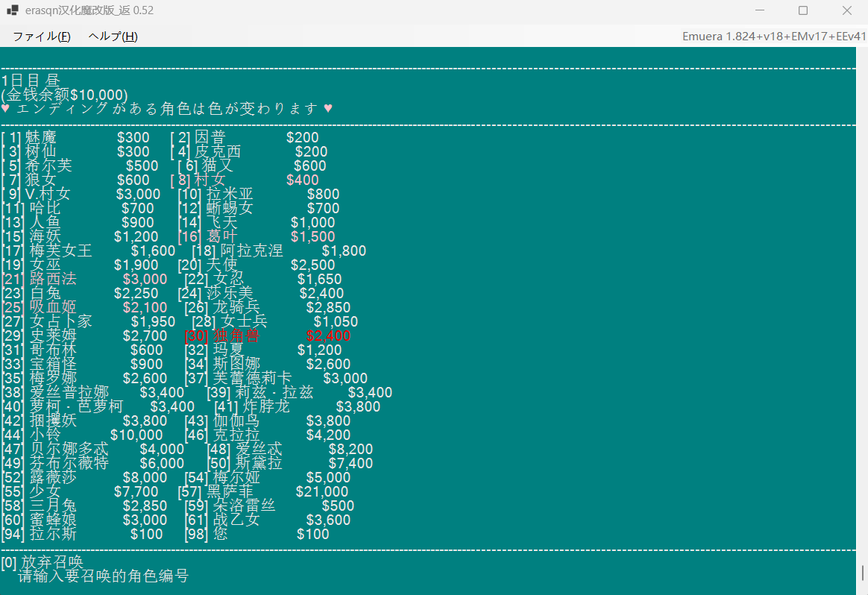868x595 pixels.
Task: Maximize the erasqn window
Action: tap(803, 10)
